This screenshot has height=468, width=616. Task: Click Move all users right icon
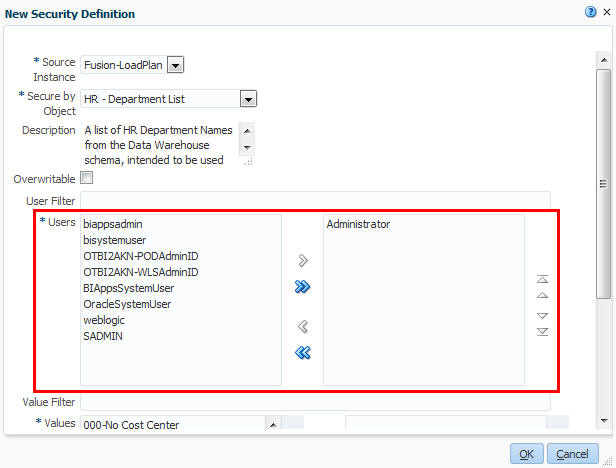click(x=302, y=287)
